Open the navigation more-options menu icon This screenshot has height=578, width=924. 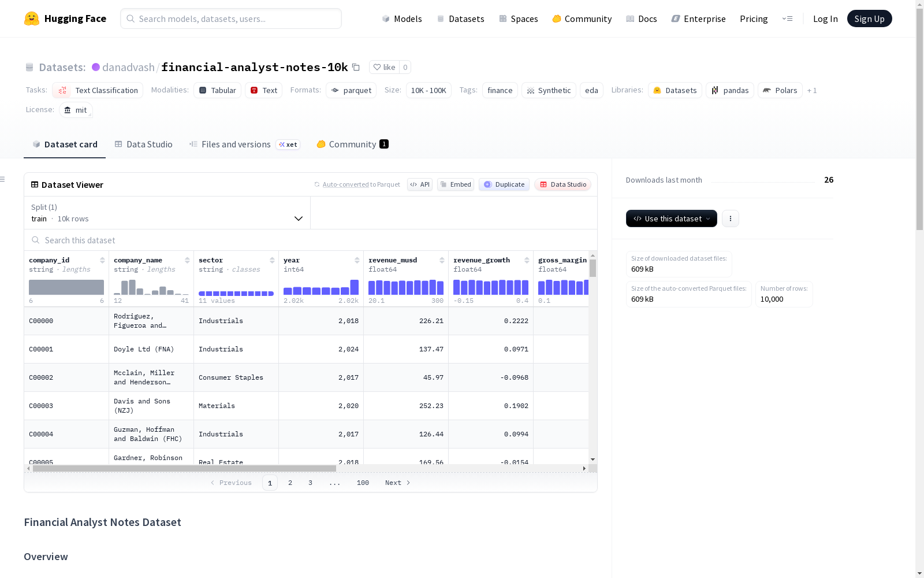[x=787, y=18]
